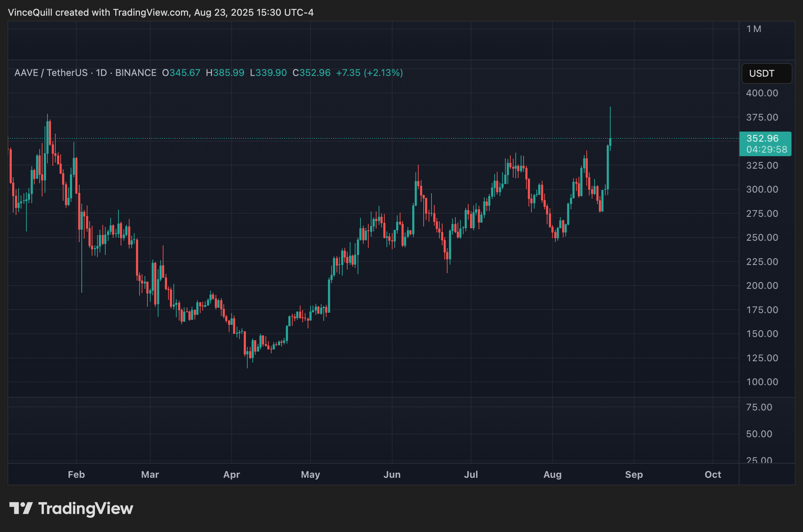Click the Aug label on time axis

tap(552, 475)
